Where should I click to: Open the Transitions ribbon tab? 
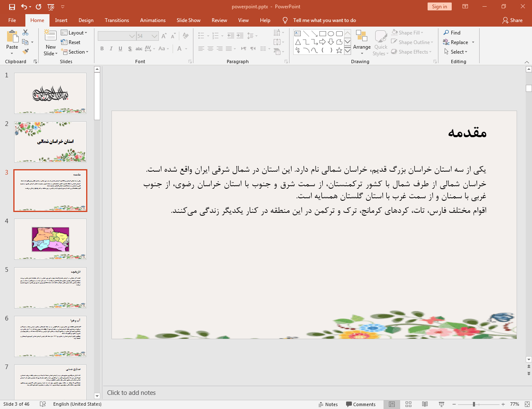click(116, 20)
